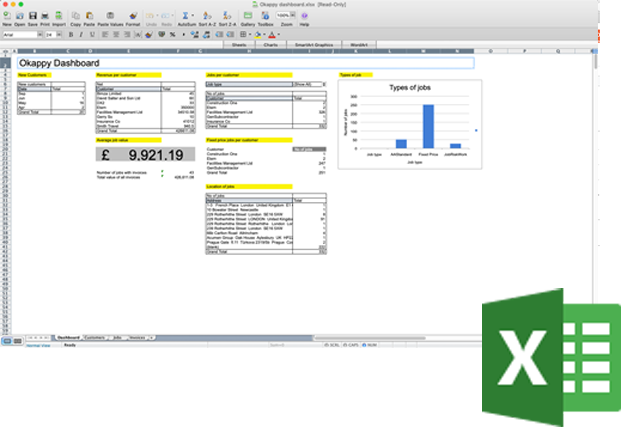621x427 pixels.
Task: Toggle Italic formatting
Action: [x=81, y=35]
